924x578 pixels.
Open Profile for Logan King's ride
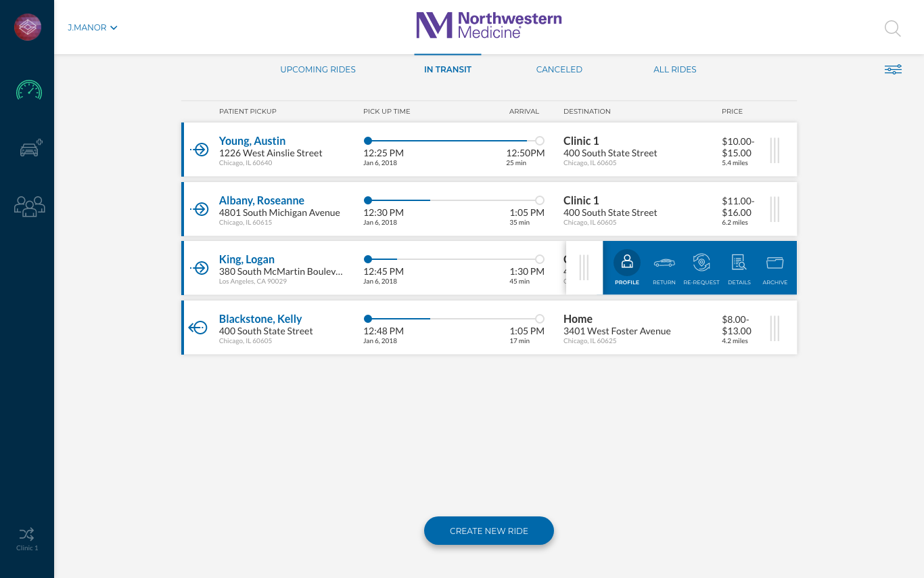pos(627,267)
